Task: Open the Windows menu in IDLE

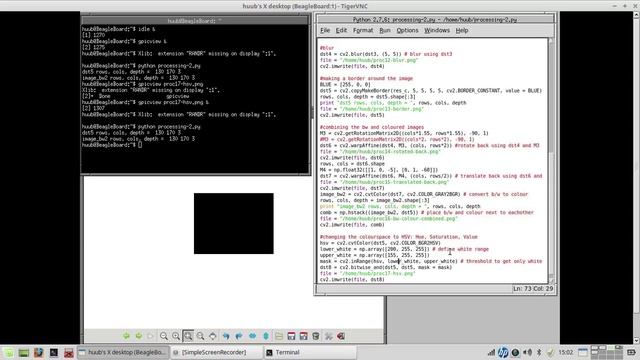Action: (x=437, y=30)
